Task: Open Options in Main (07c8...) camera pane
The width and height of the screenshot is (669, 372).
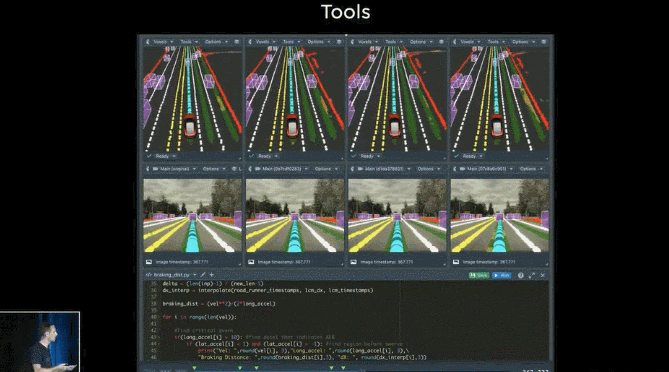Action: point(531,169)
